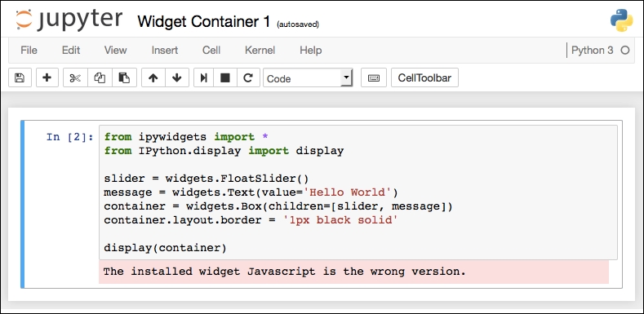Paste the cell with the clipboard icon
This screenshot has width=644, height=314.
(x=124, y=77)
